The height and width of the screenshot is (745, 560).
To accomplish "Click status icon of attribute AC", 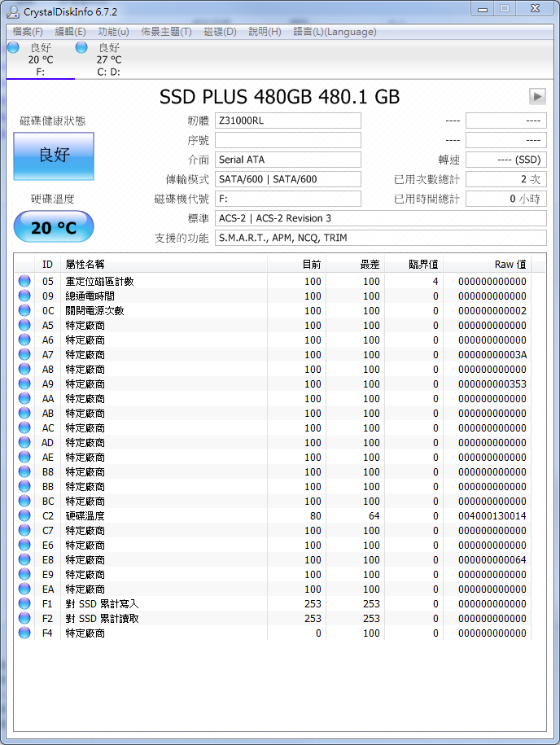I will coord(24,428).
